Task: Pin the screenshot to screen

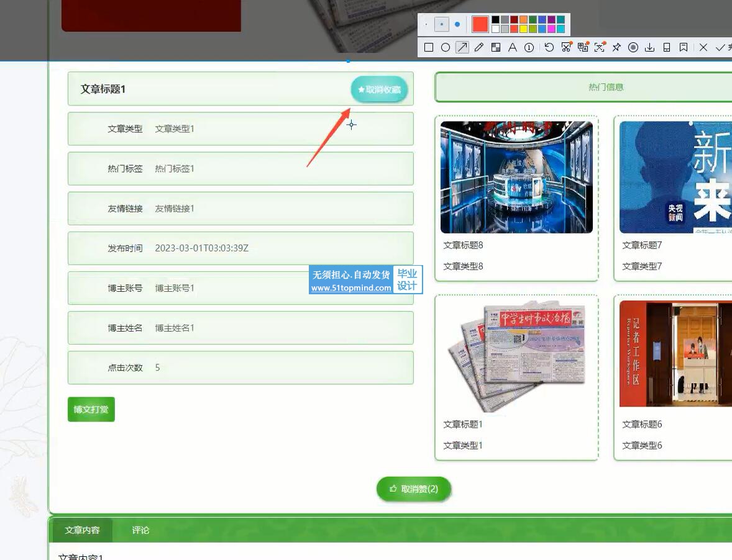Action: (x=616, y=48)
